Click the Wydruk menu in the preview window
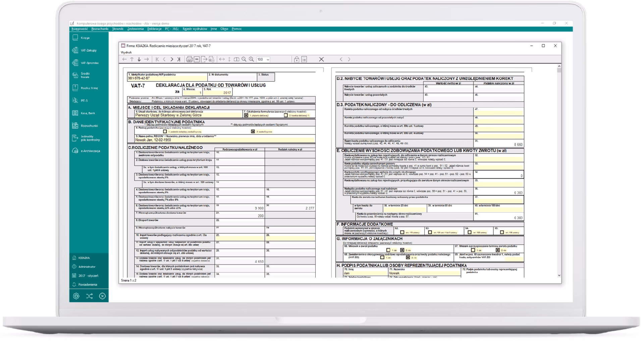 click(x=126, y=52)
